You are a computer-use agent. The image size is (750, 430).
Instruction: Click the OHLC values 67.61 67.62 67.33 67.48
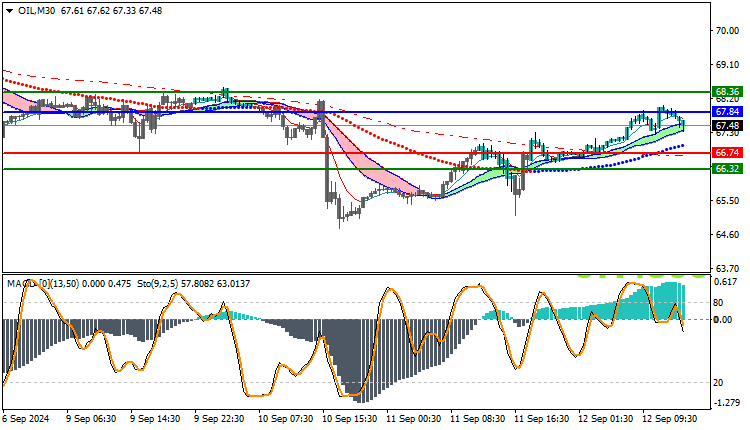(111, 11)
